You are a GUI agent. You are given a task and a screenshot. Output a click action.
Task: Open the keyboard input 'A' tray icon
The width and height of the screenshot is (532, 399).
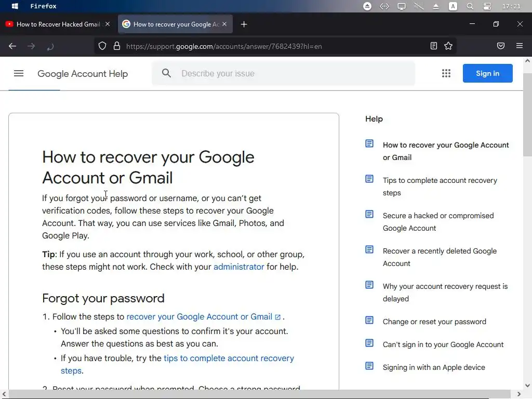pyautogui.click(x=453, y=6)
